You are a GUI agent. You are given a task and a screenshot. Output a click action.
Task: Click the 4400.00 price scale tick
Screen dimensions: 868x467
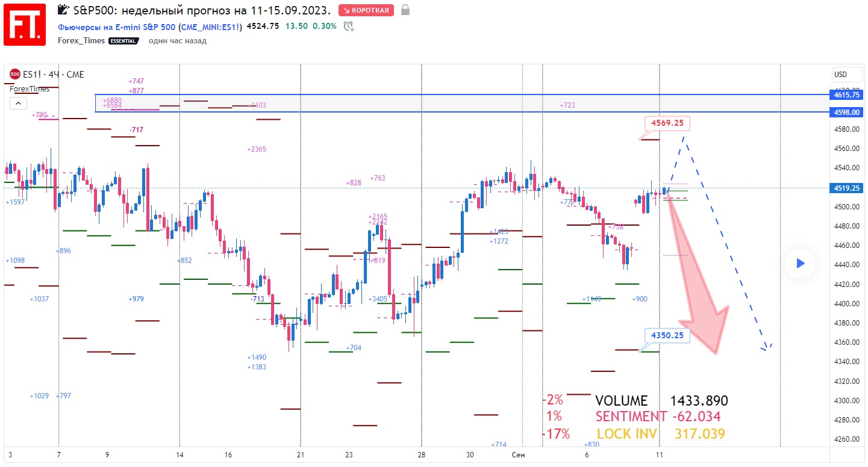click(x=846, y=304)
